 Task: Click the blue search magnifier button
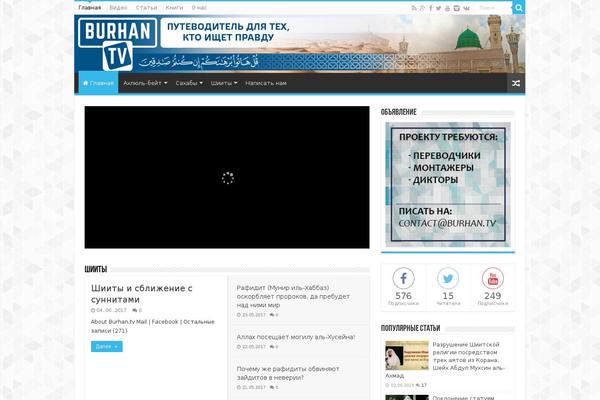click(x=518, y=8)
